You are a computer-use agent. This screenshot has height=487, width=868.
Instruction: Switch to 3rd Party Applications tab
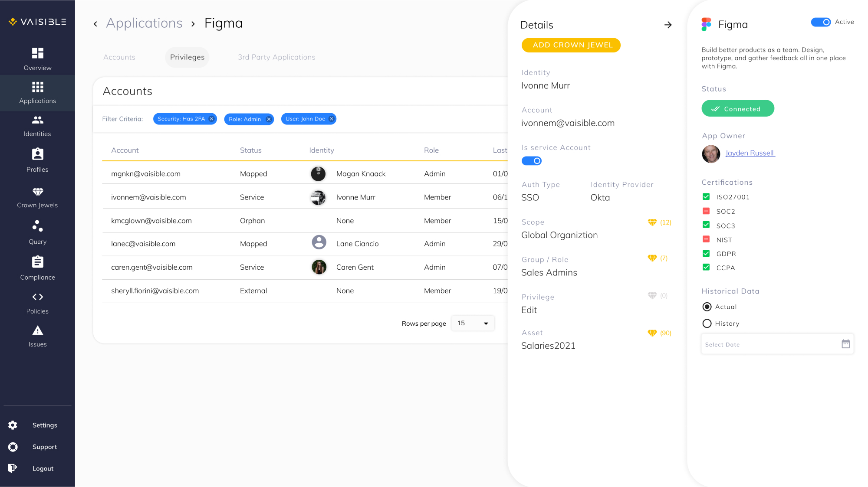click(x=276, y=57)
